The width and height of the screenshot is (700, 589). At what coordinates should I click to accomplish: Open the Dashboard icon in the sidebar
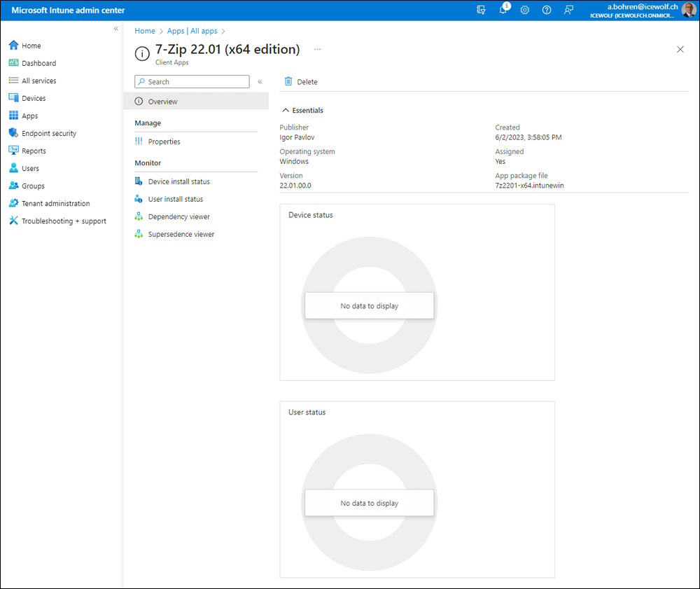point(13,63)
